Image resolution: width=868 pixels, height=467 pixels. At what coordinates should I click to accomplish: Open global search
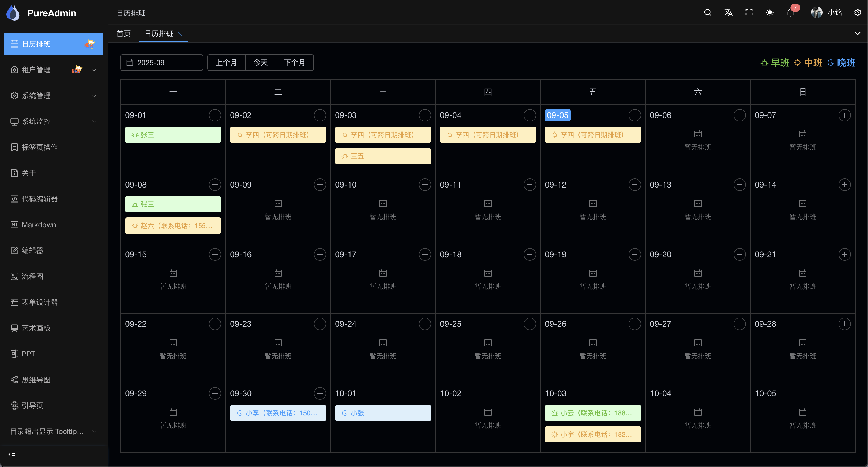(x=707, y=12)
